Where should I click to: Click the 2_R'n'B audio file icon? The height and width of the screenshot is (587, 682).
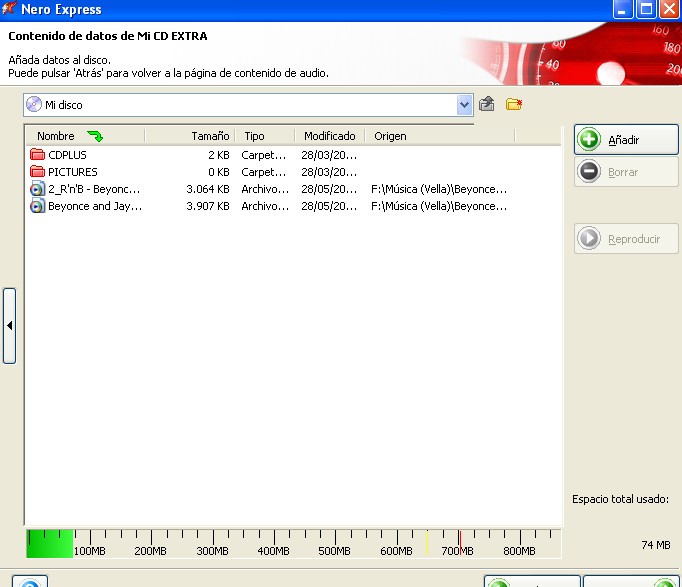37,189
